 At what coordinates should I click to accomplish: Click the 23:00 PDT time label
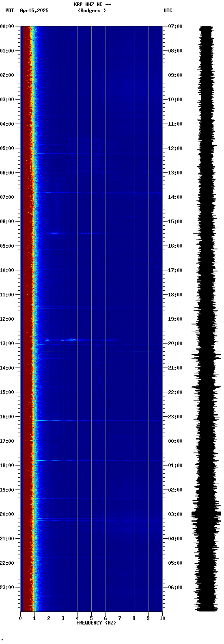(x=7, y=587)
